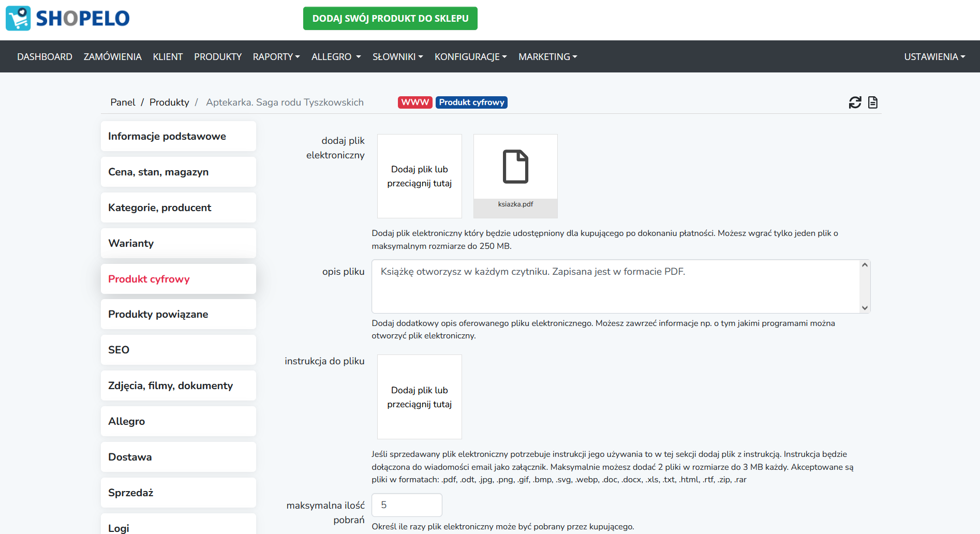Expand the Allegro dropdown in navbar

[x=336, y=57]
